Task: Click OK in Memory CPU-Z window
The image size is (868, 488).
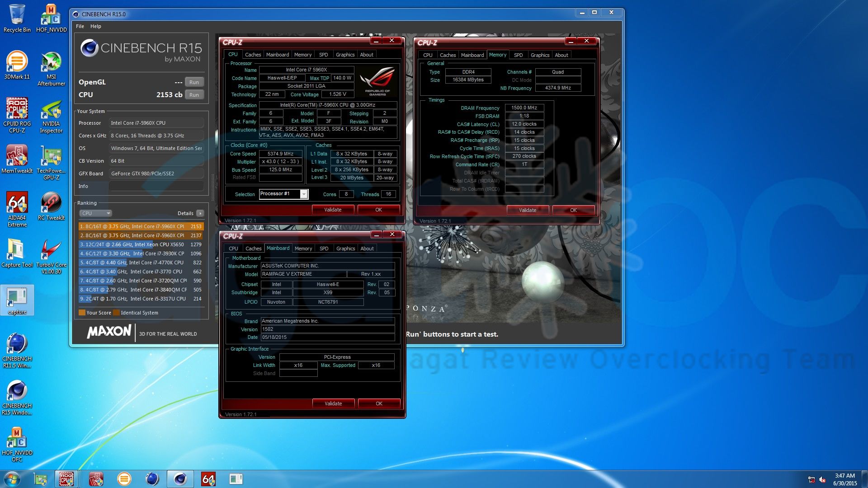Action: point(573,210)
